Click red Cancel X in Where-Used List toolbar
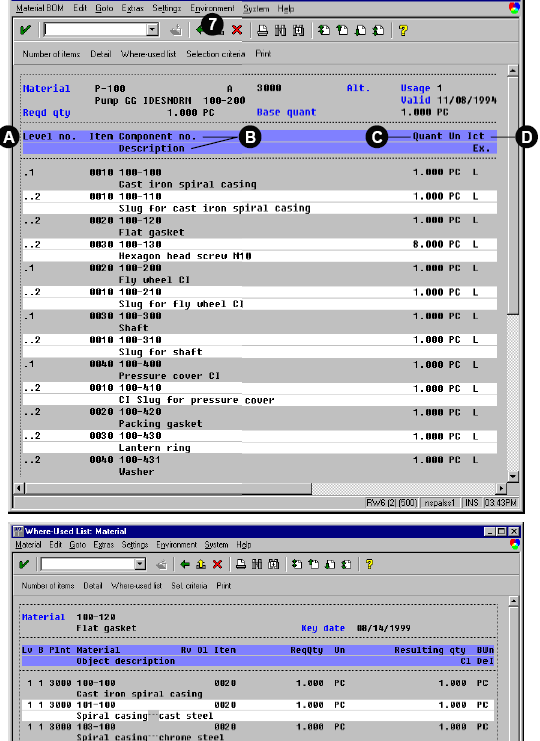 click(x=217, y=564)
